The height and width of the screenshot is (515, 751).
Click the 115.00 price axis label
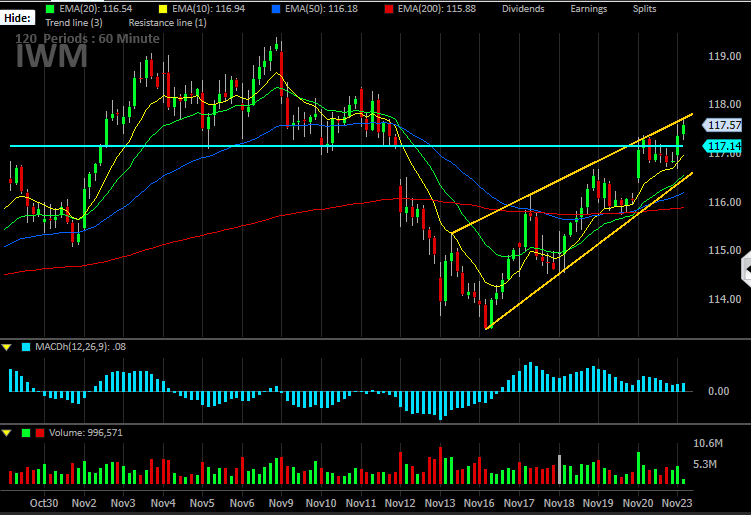pyautogui.click(x=724, y=250)
